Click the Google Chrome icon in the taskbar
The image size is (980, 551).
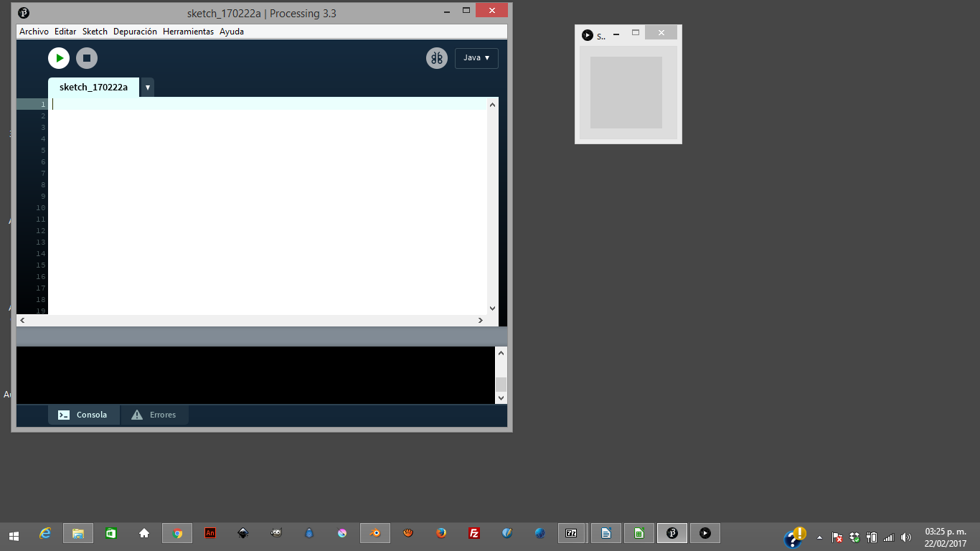(x=177, y=533)
